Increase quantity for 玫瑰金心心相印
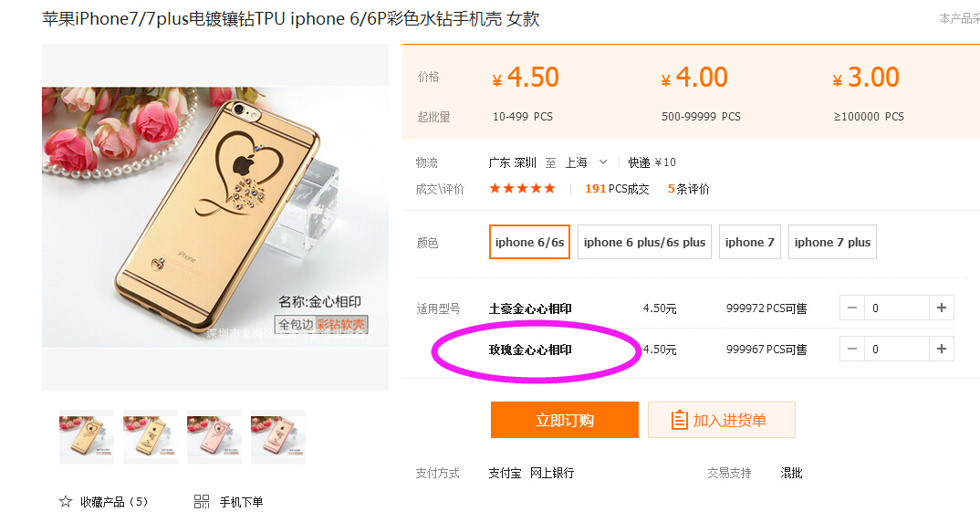The width and height of the screenshot is (980, 512). click(942, 349)
